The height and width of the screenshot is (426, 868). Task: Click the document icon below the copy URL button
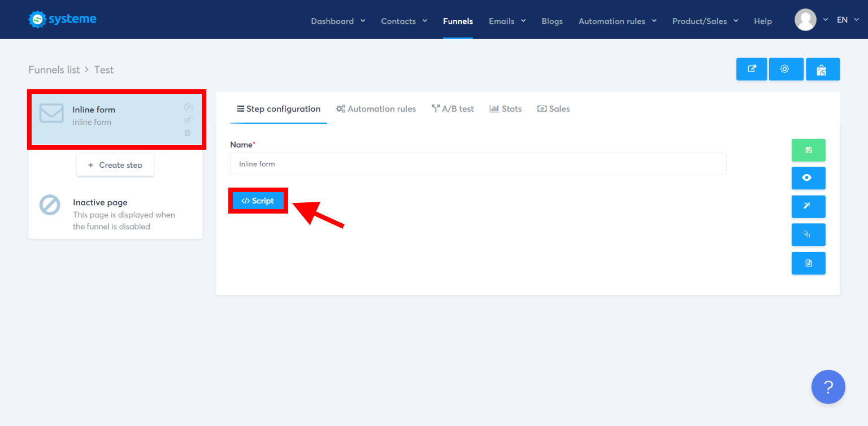[808, 263]
